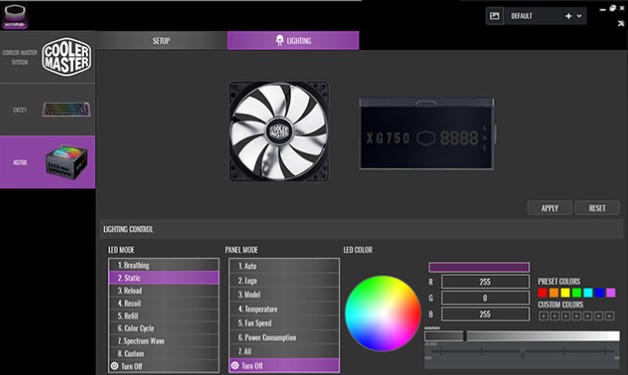
Task: Select Recoil LED mode
Action: (x=164, y=303)
